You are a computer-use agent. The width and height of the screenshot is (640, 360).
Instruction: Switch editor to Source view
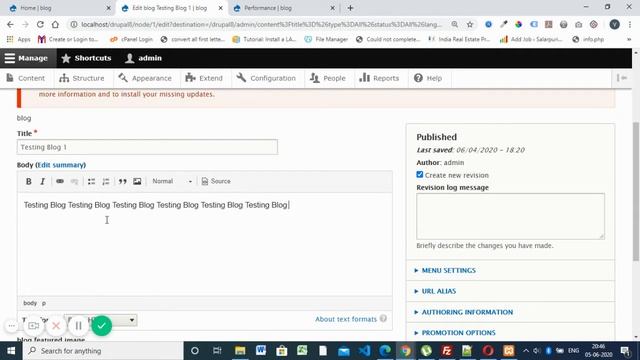(216, 181)
